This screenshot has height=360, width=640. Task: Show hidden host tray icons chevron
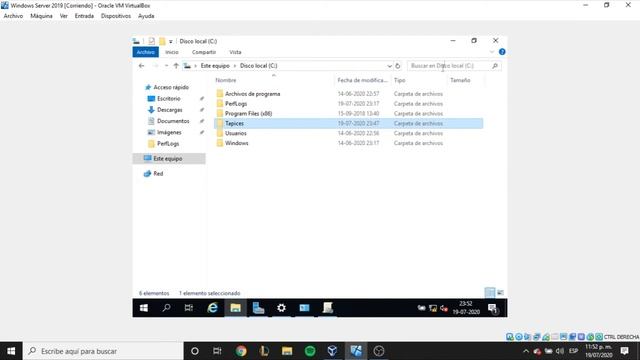[526, 351]
